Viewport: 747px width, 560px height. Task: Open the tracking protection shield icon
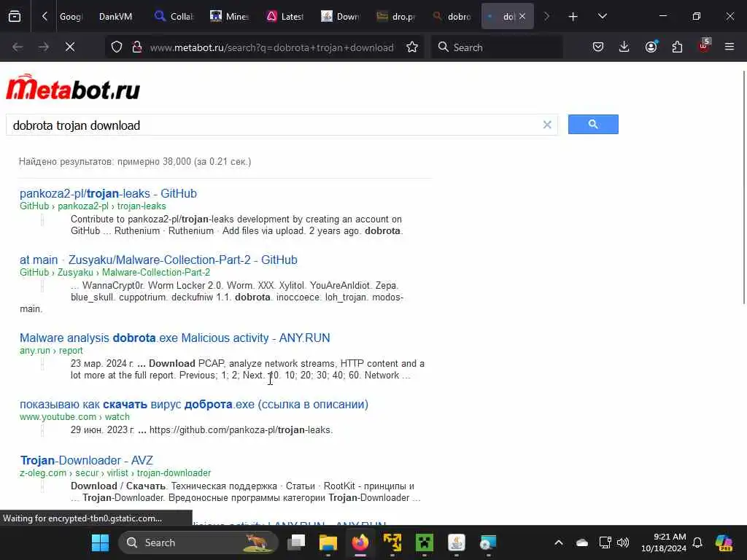(x=117, y=47)
